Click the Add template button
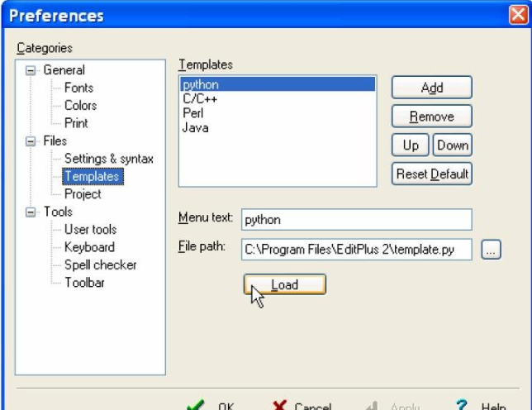The width and height of the screenshot is (532, 410). (431, 88)
